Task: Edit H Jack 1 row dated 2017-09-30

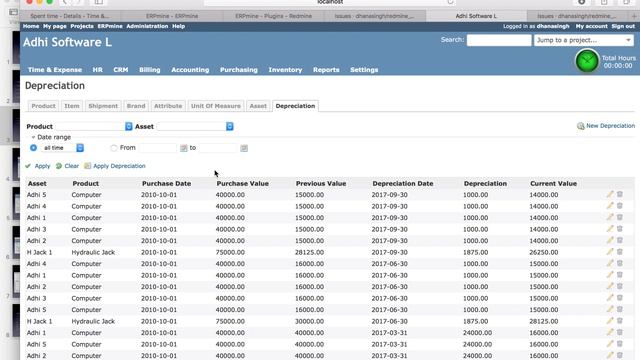Action: click(x=610, y=252)
